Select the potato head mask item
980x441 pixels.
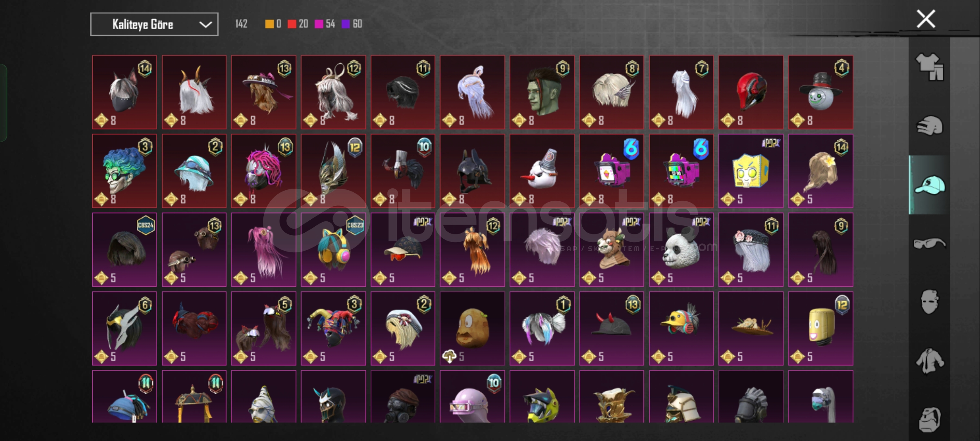coord(472,328)
